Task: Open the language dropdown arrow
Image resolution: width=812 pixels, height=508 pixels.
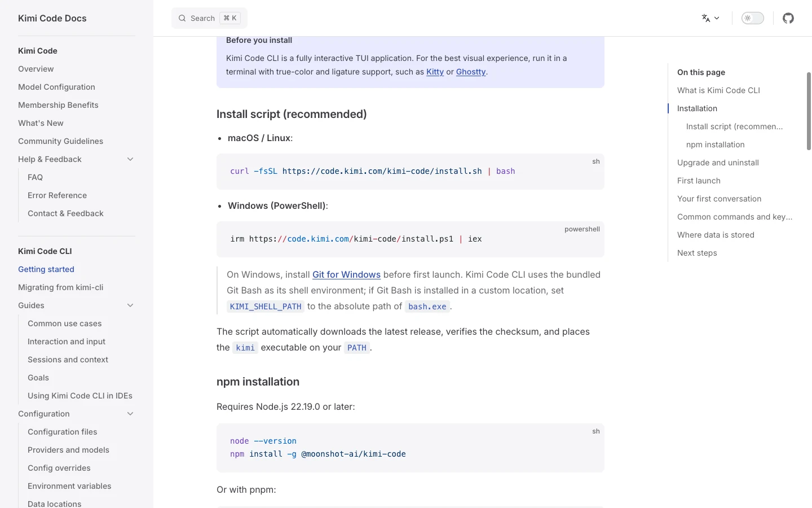Action: (x=717, y=18)
